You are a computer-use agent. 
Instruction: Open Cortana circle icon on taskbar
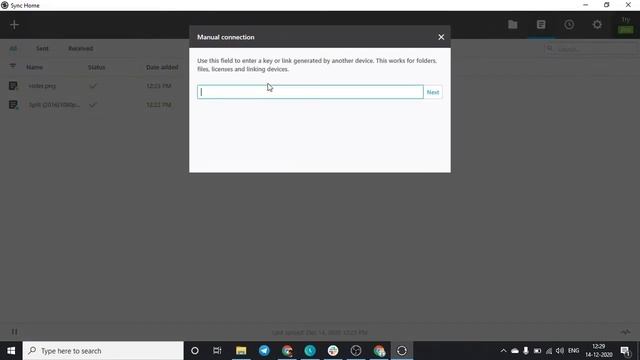coord(195,351)
